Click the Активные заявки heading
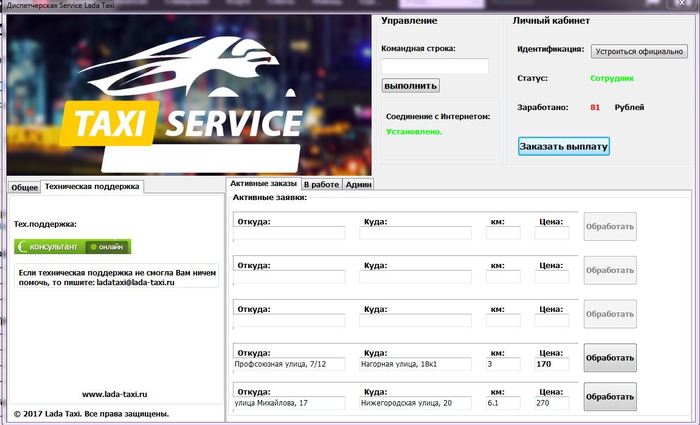 coord(270,197)
